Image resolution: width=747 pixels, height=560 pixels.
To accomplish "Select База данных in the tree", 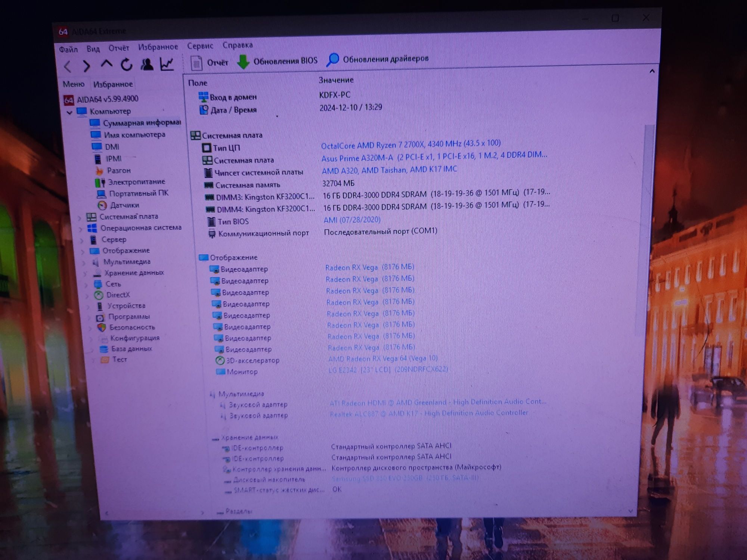I will coord(131,349).
